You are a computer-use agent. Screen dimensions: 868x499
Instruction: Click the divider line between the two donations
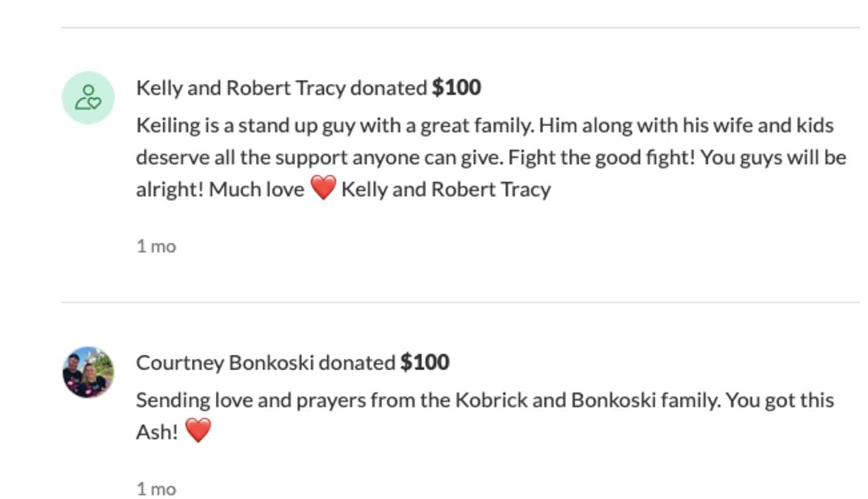[x=460, y=302]
